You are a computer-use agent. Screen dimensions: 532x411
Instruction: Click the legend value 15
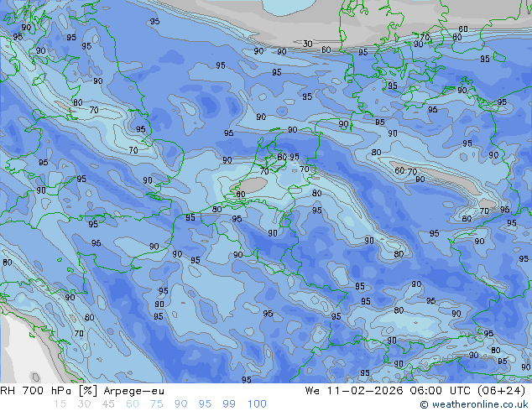tap(60, 404)
